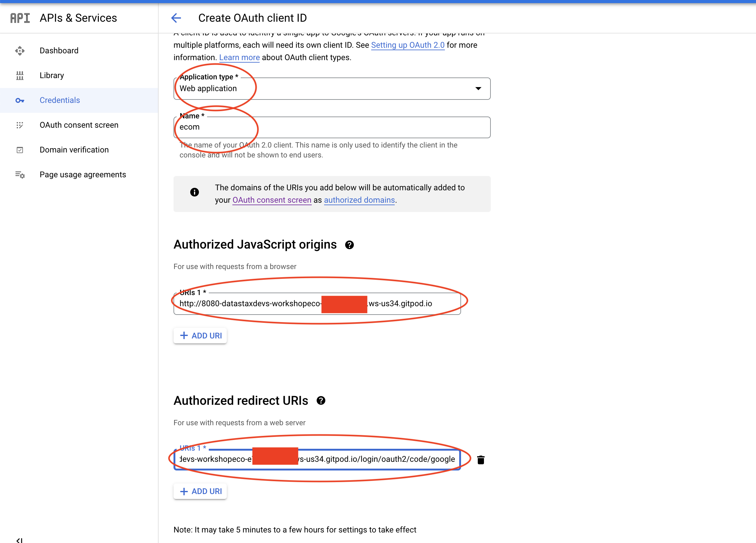Click the Domain verification checkbox icon
Screen dimensions: 756x543
coord(20,150)
